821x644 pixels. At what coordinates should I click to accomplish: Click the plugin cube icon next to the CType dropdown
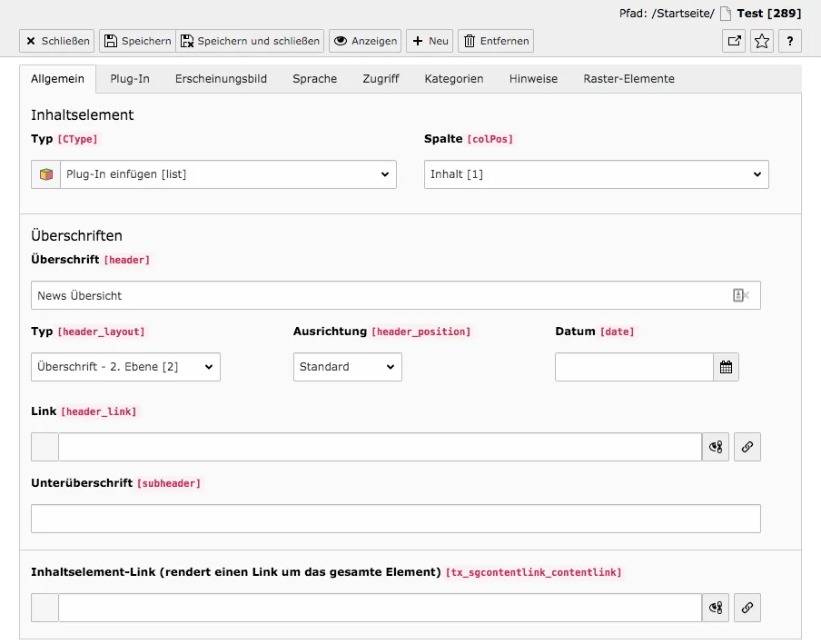[x=45, y=173]
